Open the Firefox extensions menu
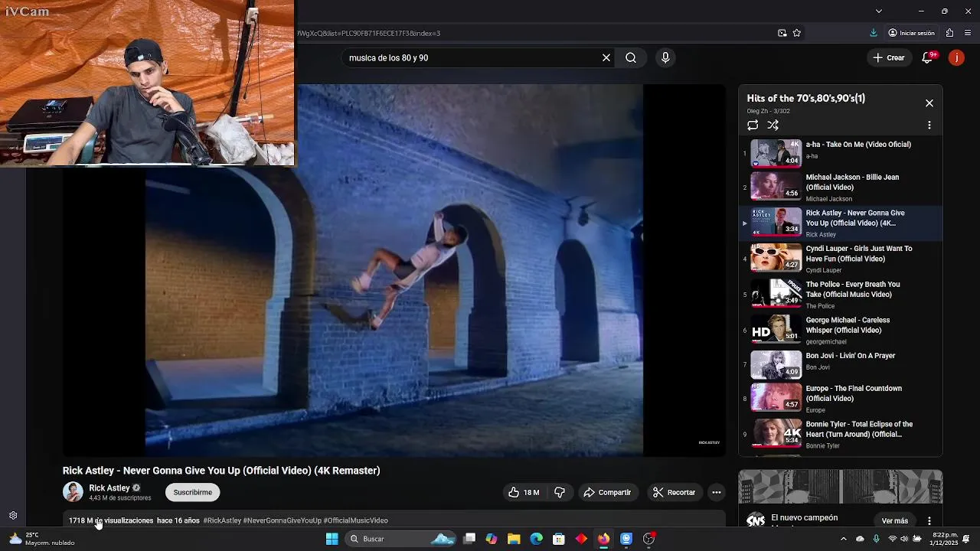 [949, 33]
